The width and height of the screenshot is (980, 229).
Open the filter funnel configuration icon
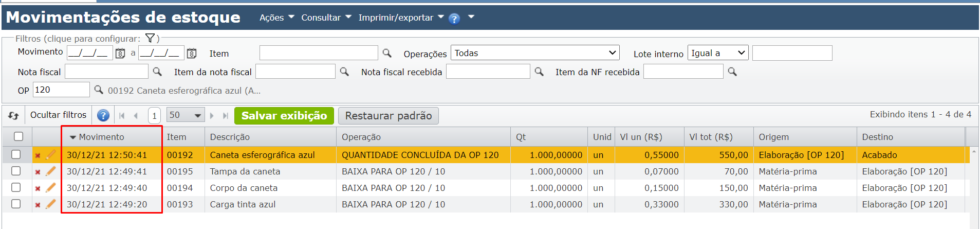click(x=150, y=38)
